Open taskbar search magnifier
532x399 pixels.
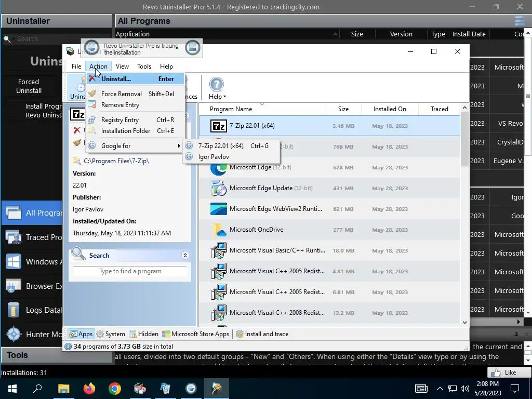tap(37, 389)
